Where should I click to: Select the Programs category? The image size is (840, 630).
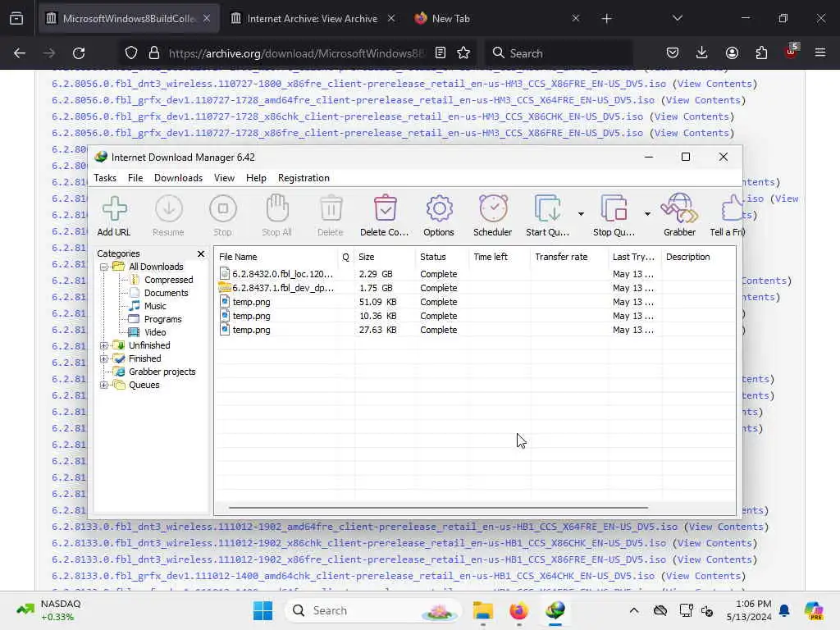click(x=163, y=319)
